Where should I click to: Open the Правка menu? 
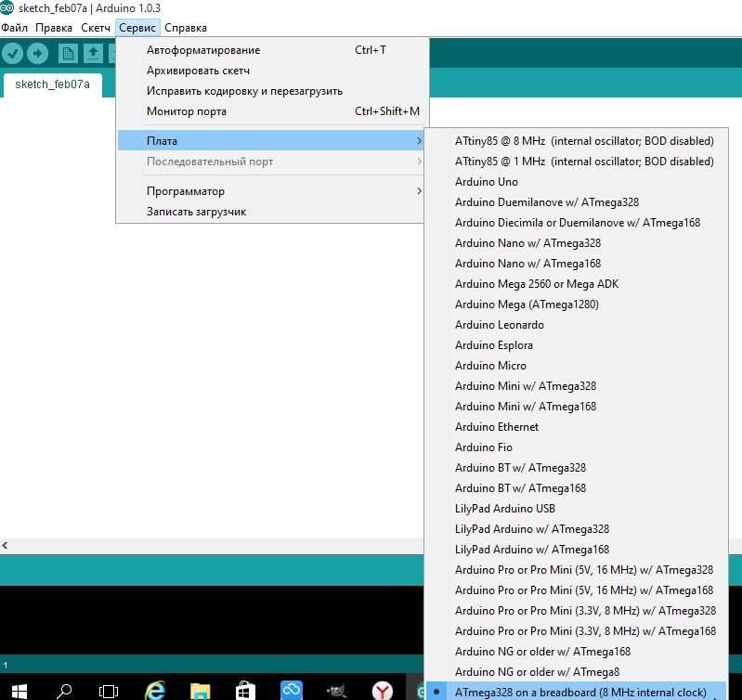coord(54,28)
